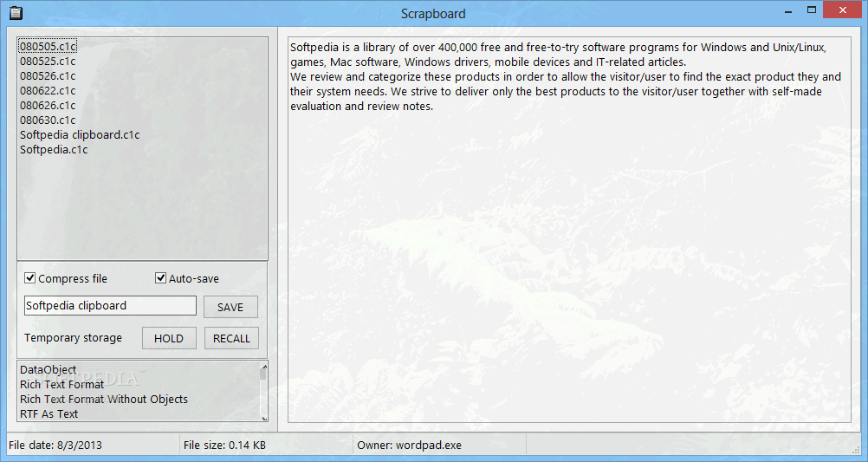
Task: Select file 080622.c1c in the list
Action: [x=48, y=90]
